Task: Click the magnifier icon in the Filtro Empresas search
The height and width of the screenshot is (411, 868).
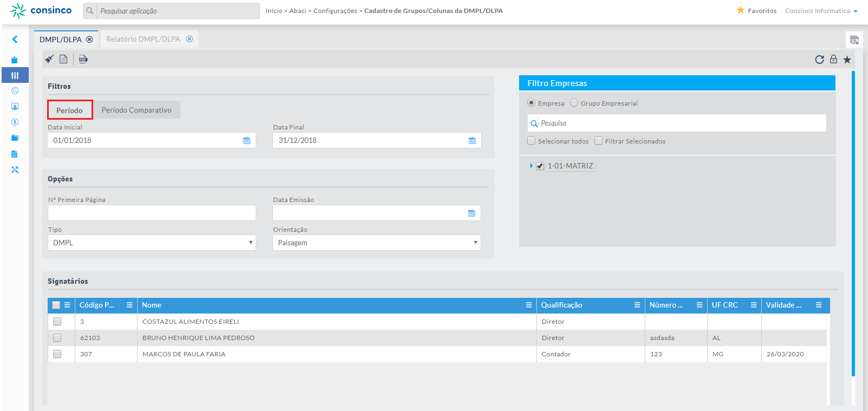Action: (534, 123)
